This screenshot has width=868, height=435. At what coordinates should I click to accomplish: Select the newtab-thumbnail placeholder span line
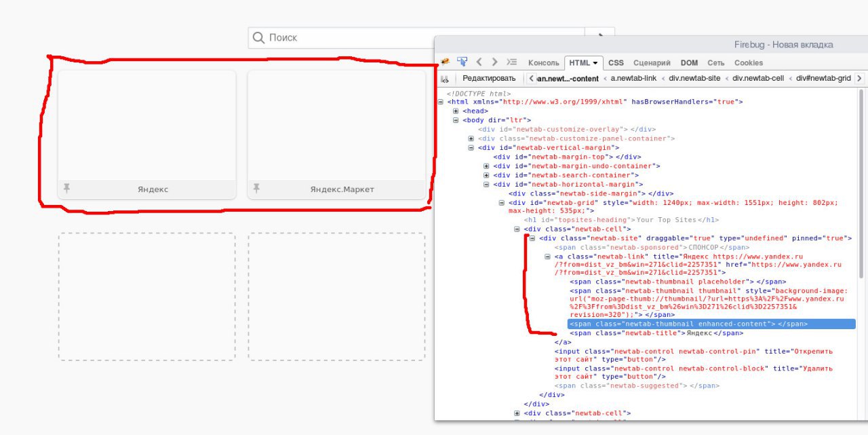[x=678, y=281]
